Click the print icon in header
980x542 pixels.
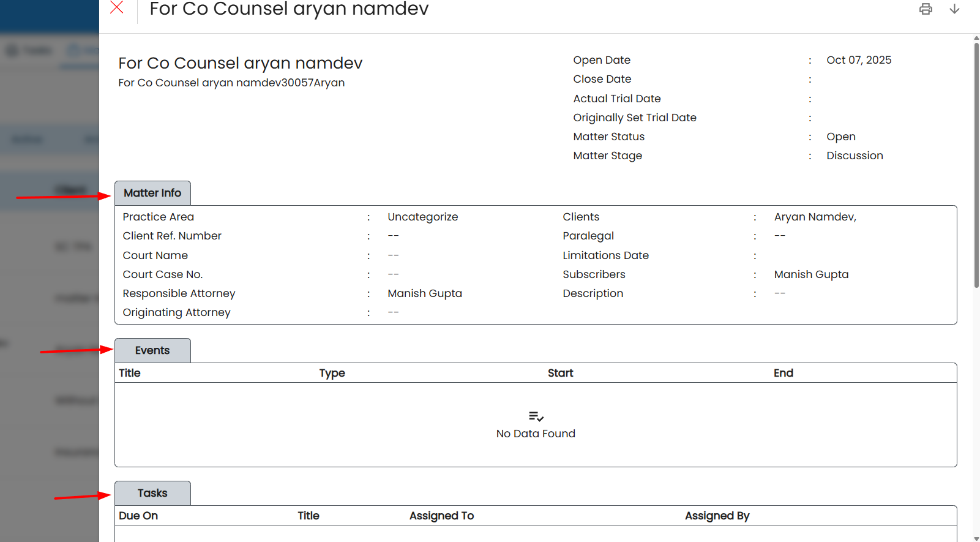pos(926,9)
